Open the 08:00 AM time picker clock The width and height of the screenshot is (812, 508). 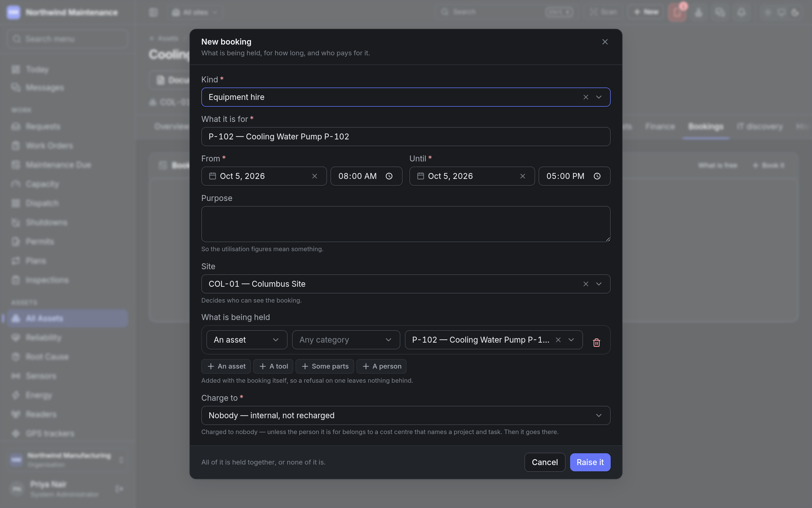coord(389,176)
